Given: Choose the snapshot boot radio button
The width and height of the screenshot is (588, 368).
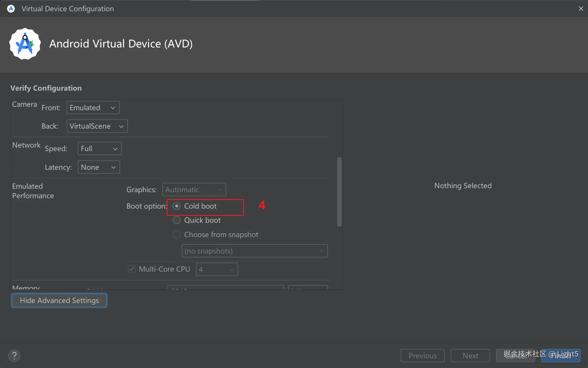Looking at the screenshot, I should click(177, 234).
